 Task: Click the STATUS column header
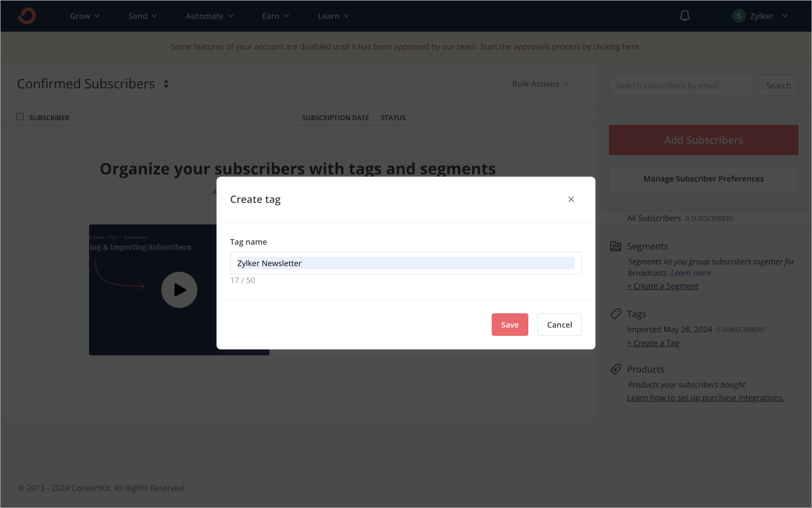[x=393, y=118]
